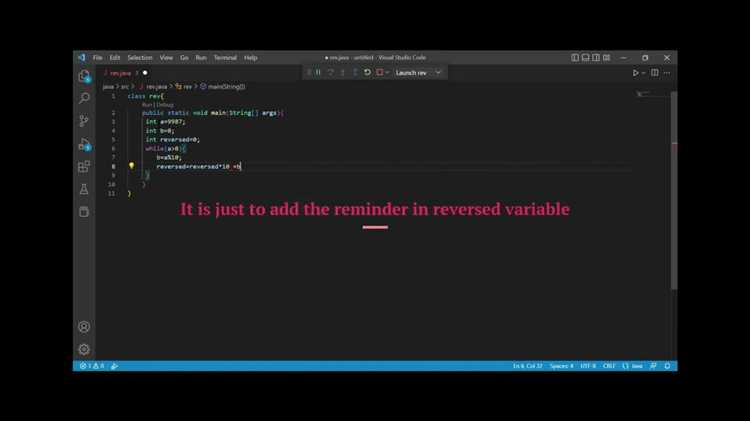
Task: Open the Testing flask view
Action: point(84,189)
